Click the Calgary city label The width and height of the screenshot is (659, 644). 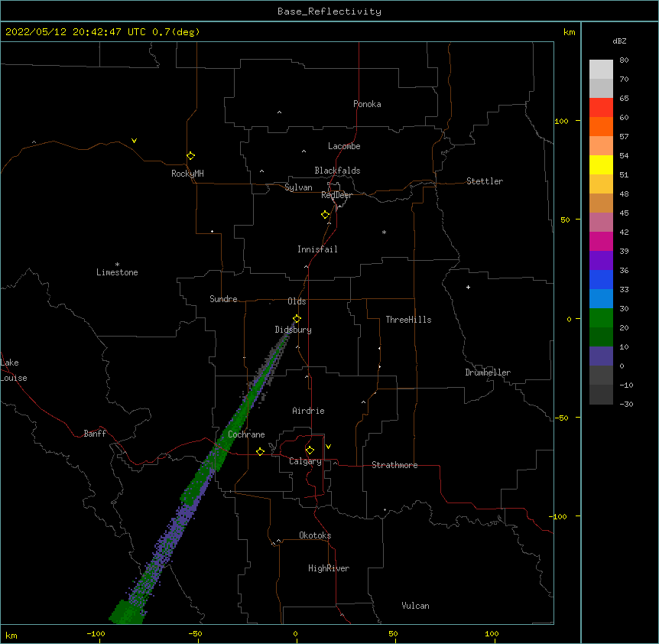305,461
